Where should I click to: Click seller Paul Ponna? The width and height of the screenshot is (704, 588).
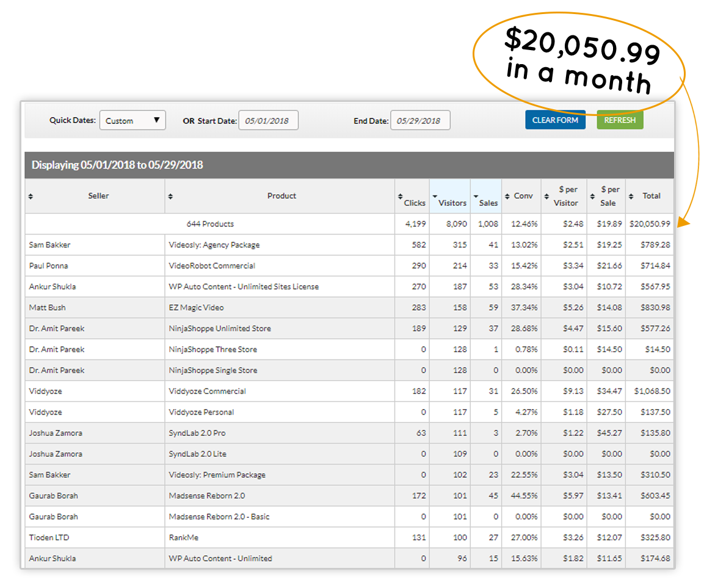point(48,266)
